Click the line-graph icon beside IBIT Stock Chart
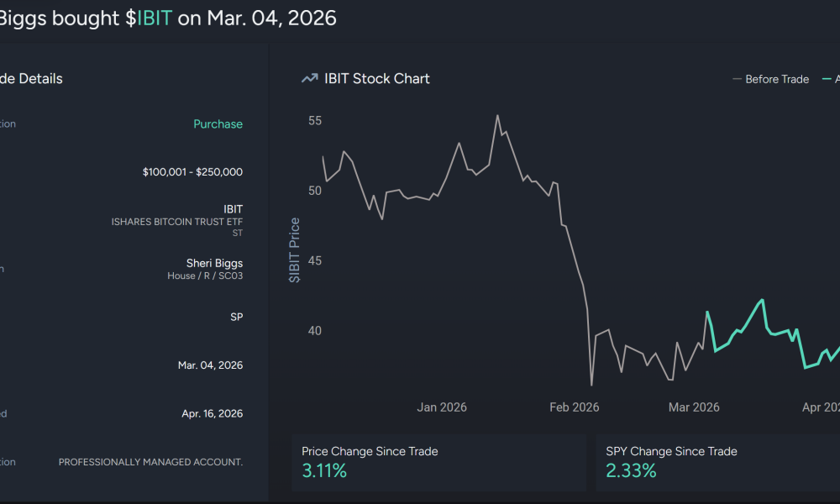This screenshot has height=504, width=840. 309,78
